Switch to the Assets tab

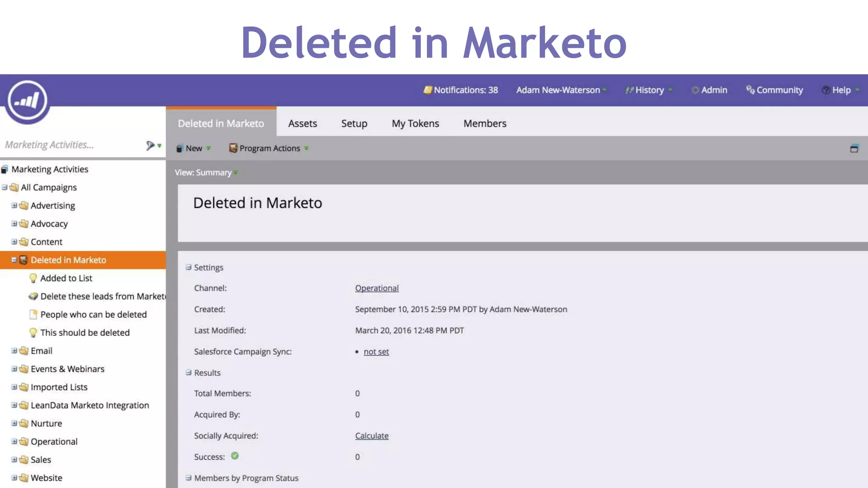(x=303, y=123)
